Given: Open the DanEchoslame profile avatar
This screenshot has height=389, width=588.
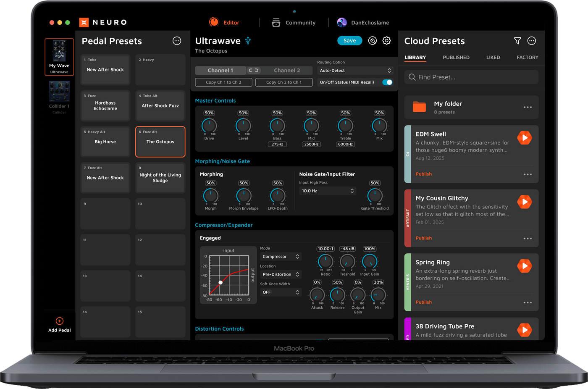Looking at the screenshot, I should [342, 22].
